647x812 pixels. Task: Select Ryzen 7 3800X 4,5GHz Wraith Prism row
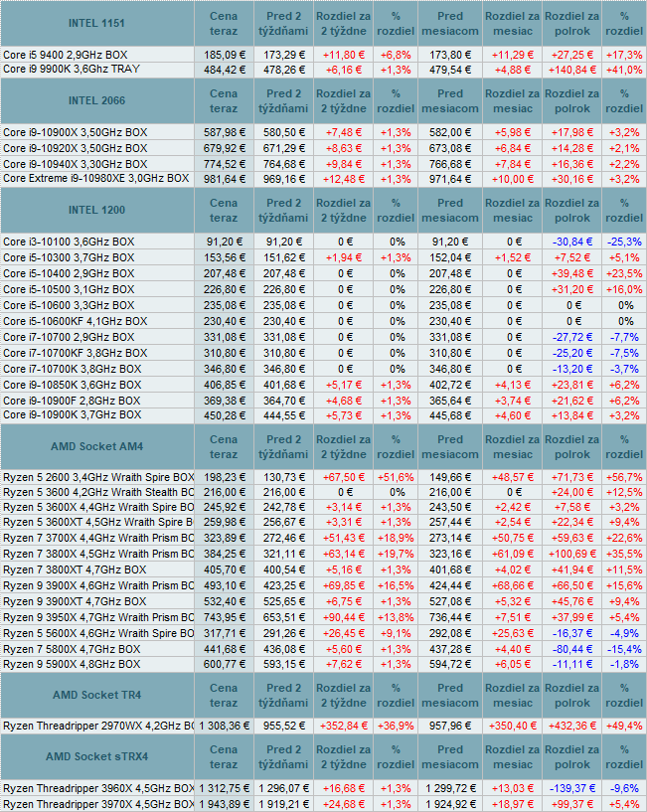98,555
